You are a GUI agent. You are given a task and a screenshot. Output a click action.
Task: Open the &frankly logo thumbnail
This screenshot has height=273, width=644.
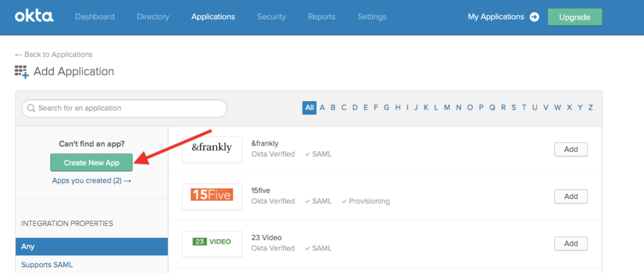pyautogui.click(x=212, y=149)
